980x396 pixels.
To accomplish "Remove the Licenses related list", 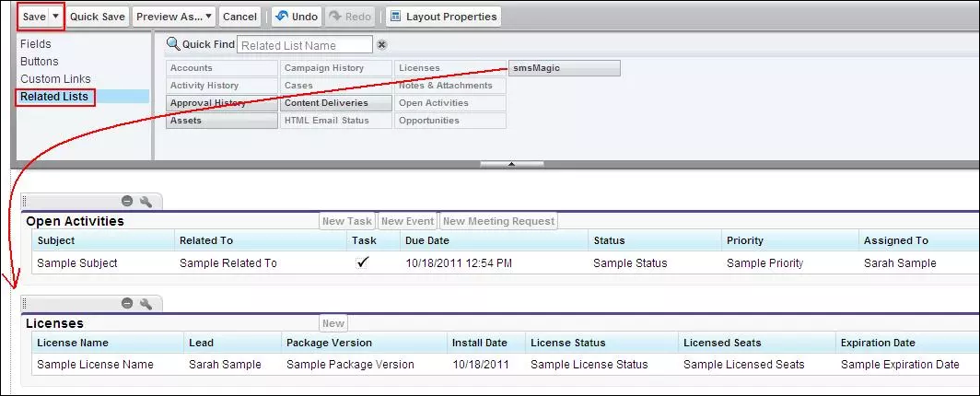I will click(x=127, y=303).
